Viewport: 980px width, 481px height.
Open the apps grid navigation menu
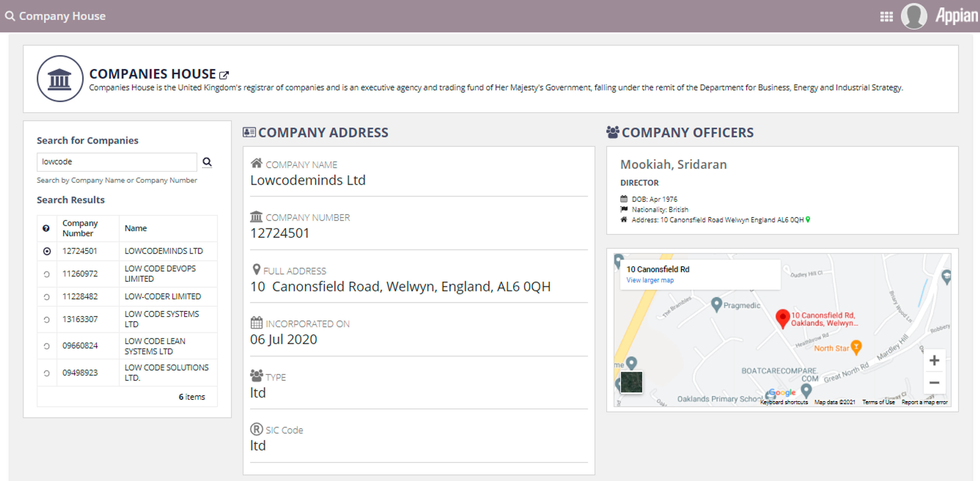point(886,16)
